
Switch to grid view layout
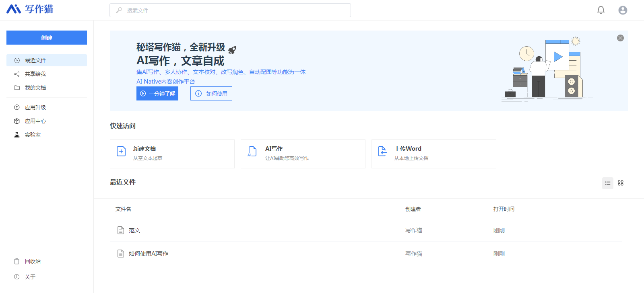point(621,183)
